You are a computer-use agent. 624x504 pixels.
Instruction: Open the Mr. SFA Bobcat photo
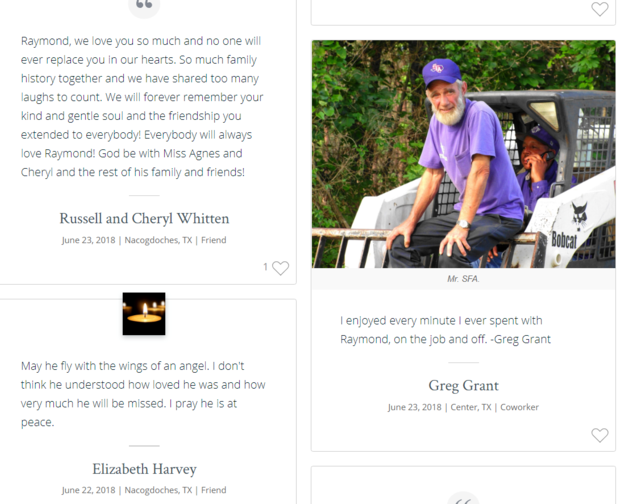463,154
